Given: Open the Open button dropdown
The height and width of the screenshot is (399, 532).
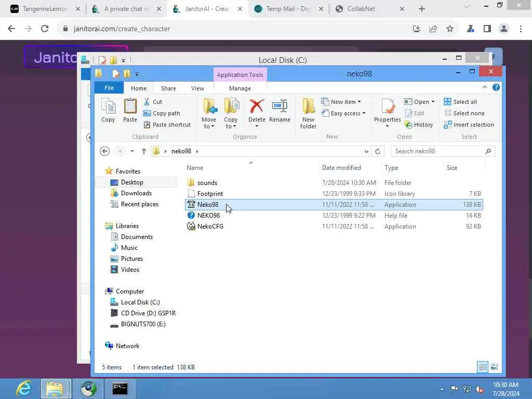Looking at the screenshot, I should (433, 102).
